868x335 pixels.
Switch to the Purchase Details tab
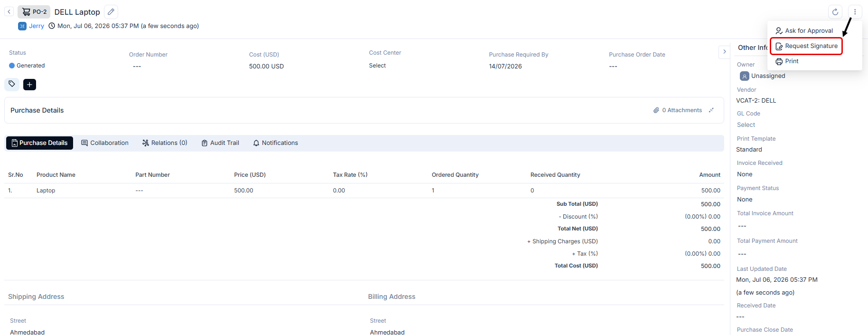click(x=39, y=143)
